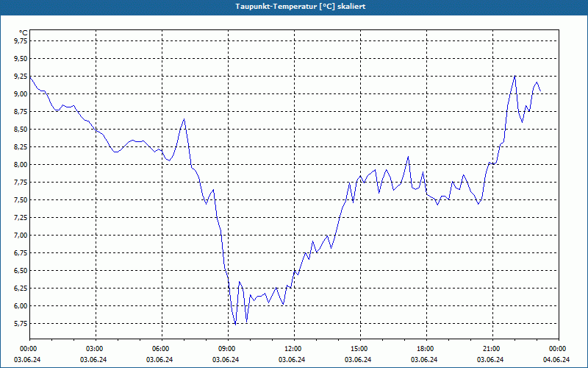Select the 03.06.24 date under 12:00

292,359
